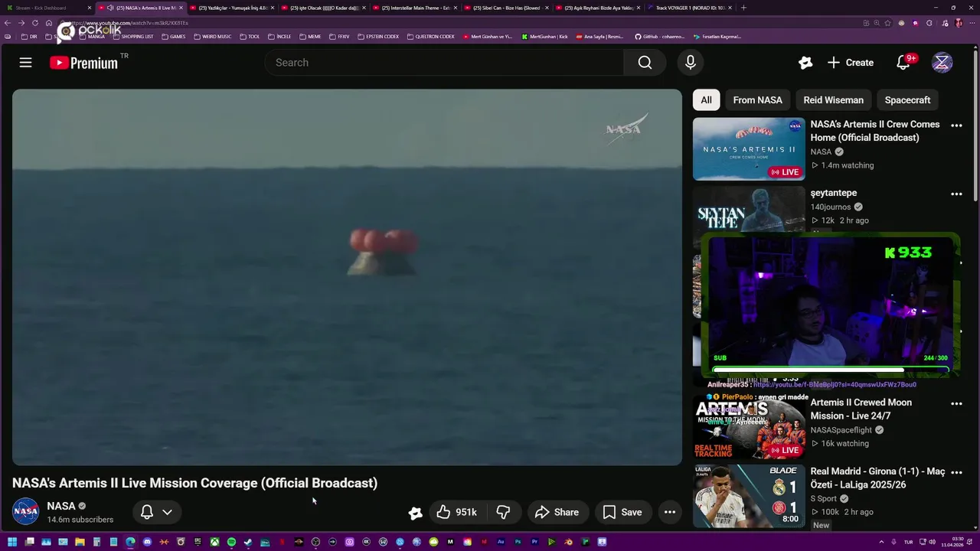980x551 pixels.
Task: Open YouTube notifications bell
Action: pyautogui.click(x=903, y=63)
